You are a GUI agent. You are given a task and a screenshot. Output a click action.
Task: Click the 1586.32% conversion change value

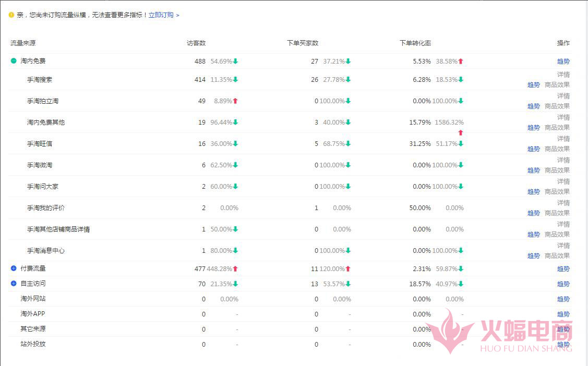coord(449,122)
